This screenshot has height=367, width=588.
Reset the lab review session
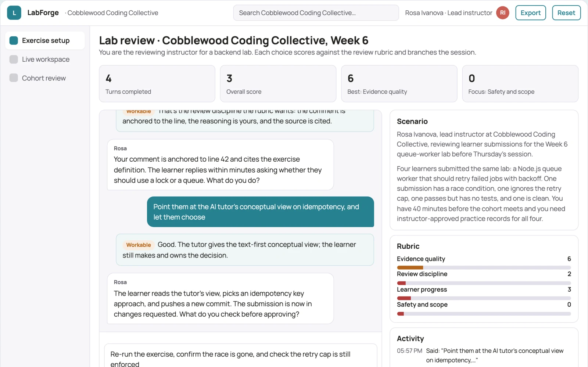point(566,13)
